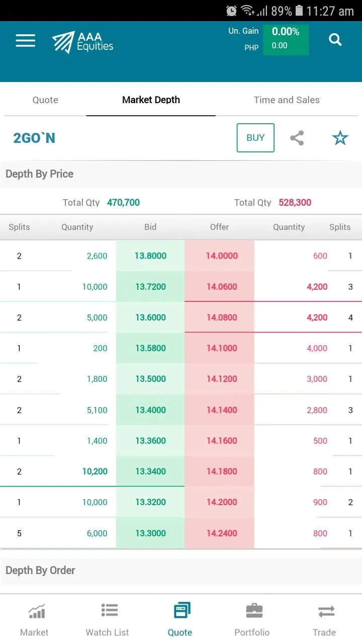Viewport: 362px width, 644px height.
Task: Tap bid quantity 1,400
Action: (x=97, y=441)
